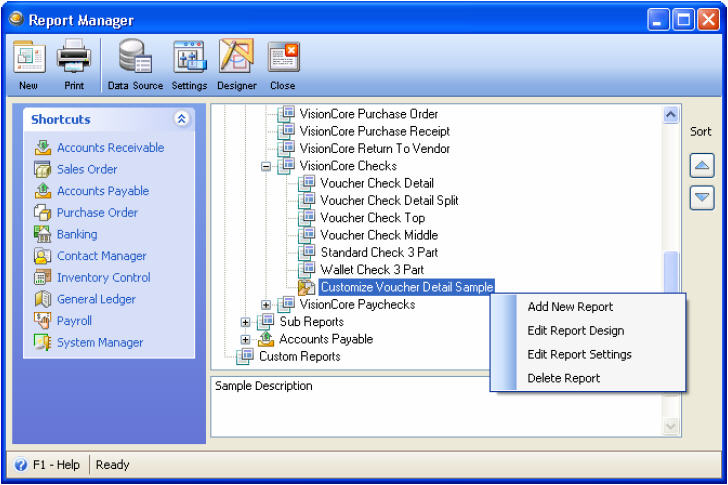Click the Payroll shortcut icon

pyautogui.click(x=43, y=321)
